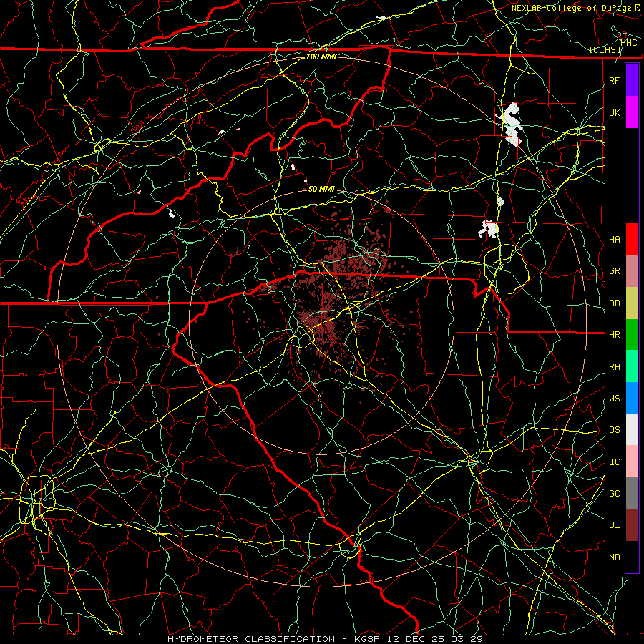
Task: Click the BI legend label
Action: tap(614, 525)
